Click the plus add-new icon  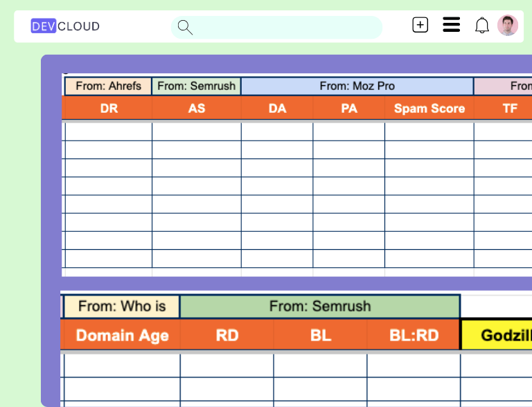[x=420, y=25]
